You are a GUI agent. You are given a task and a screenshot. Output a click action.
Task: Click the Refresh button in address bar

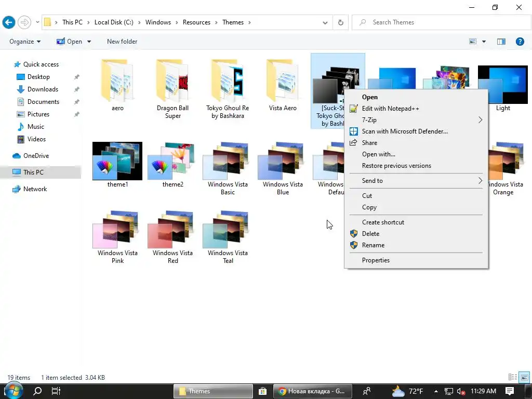coord(341,22)
